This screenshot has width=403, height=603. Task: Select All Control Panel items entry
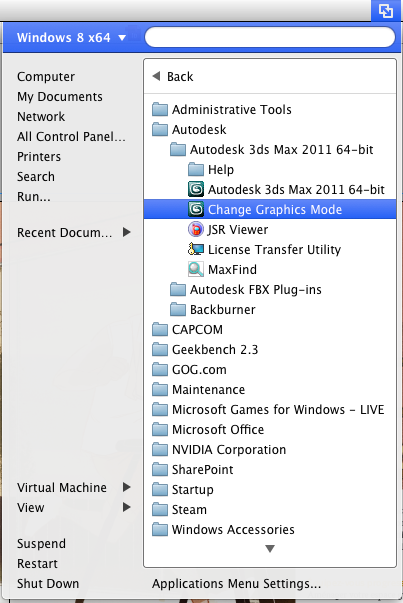pyautogui.click(x=71, y=137)
